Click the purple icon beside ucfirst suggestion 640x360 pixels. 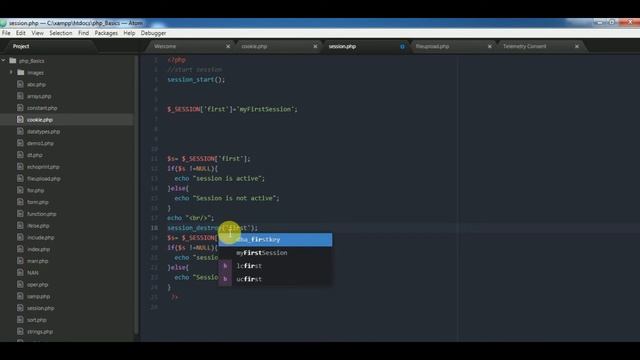tap(225, 279)
